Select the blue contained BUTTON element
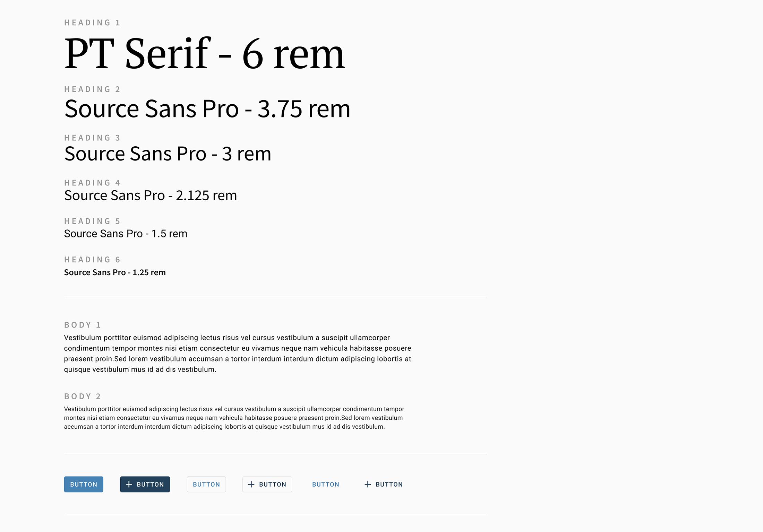 (x=83, y=485)
